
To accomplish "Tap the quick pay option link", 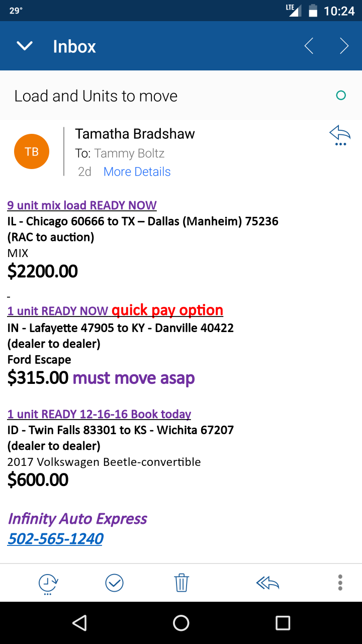I will pyautogui.click(x=167, y=310).
